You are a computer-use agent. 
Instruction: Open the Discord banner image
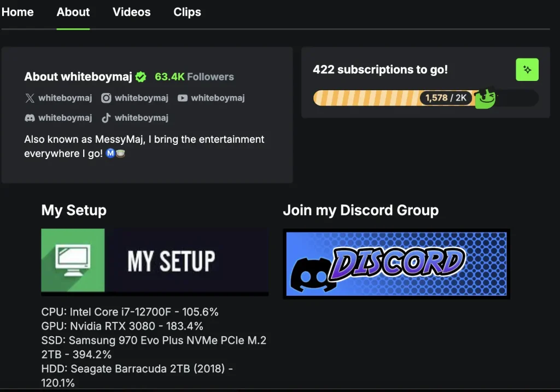[396, 264]
